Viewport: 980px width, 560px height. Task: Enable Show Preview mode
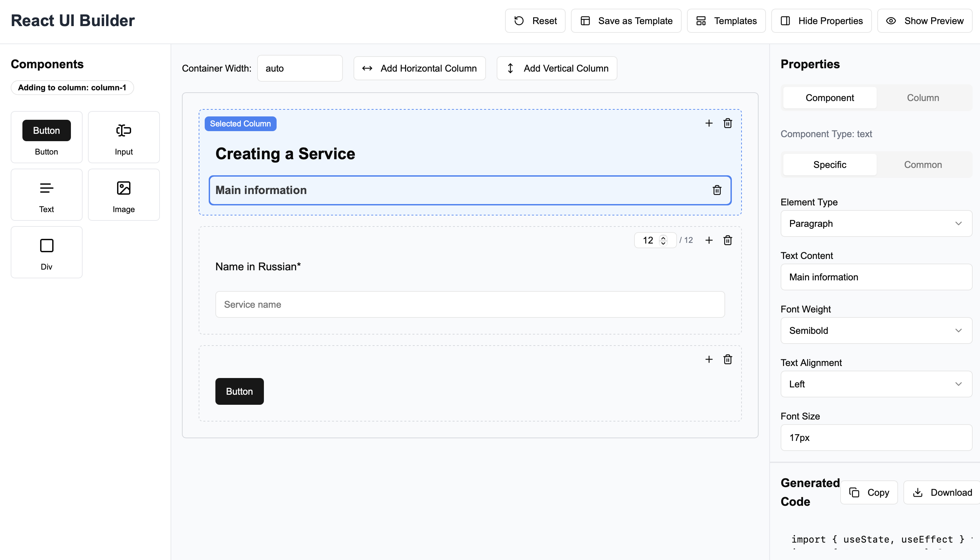tap(924, 21)
